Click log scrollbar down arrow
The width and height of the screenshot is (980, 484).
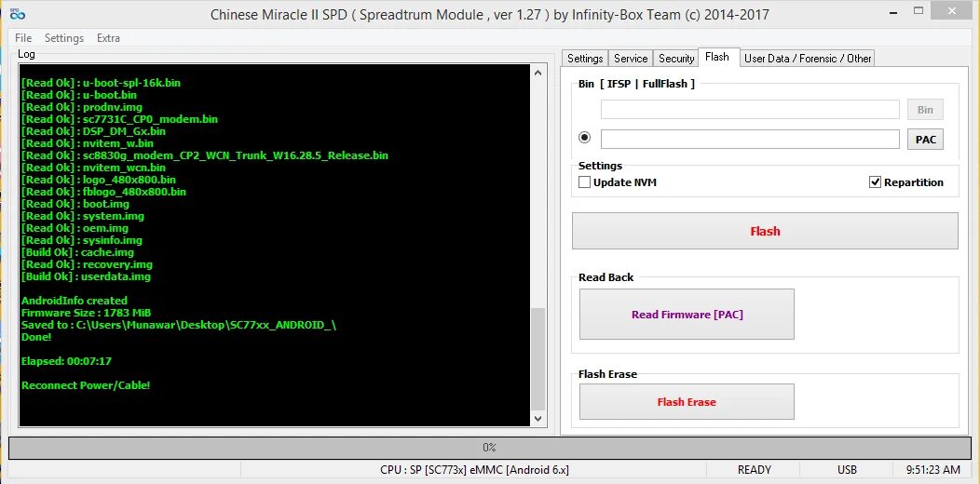pyautogui.click(x=538, y=419)
